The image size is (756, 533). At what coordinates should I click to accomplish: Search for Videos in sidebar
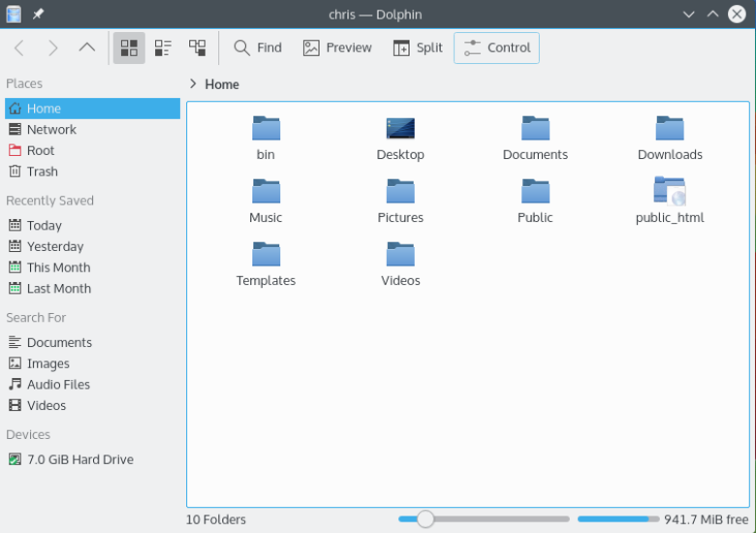[x=93, y=405]
